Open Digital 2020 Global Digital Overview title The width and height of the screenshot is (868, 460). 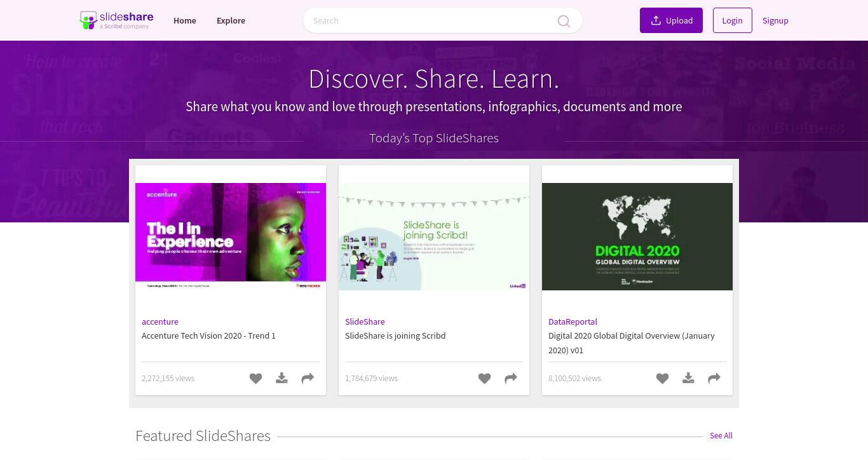632,342
